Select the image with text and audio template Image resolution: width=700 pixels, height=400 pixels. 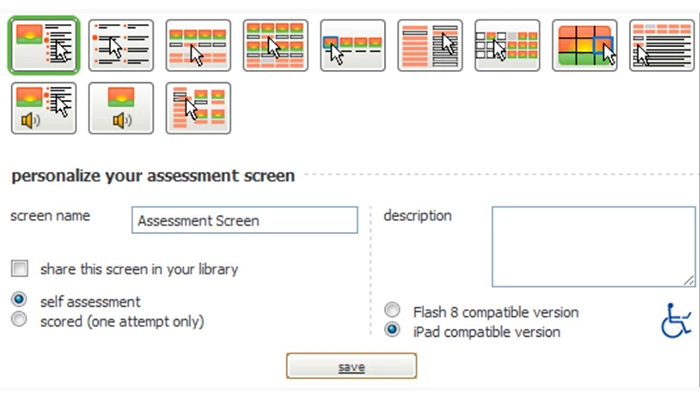[44, 108]
